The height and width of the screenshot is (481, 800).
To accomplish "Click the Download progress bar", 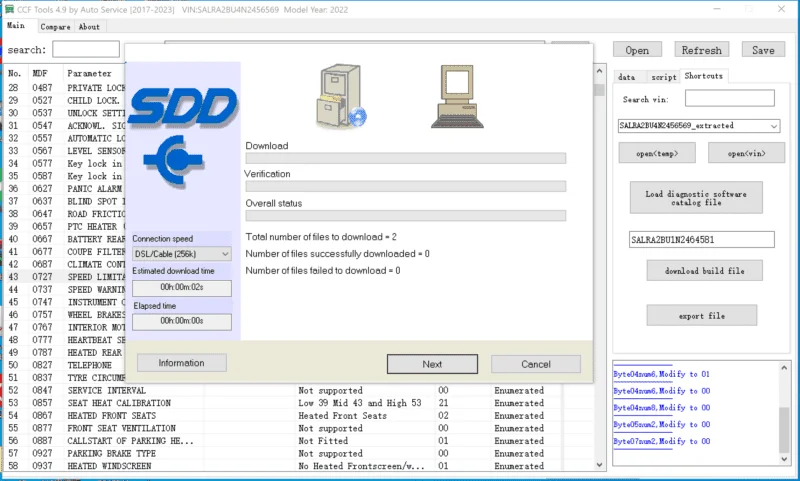I will [x=406, y=158].
